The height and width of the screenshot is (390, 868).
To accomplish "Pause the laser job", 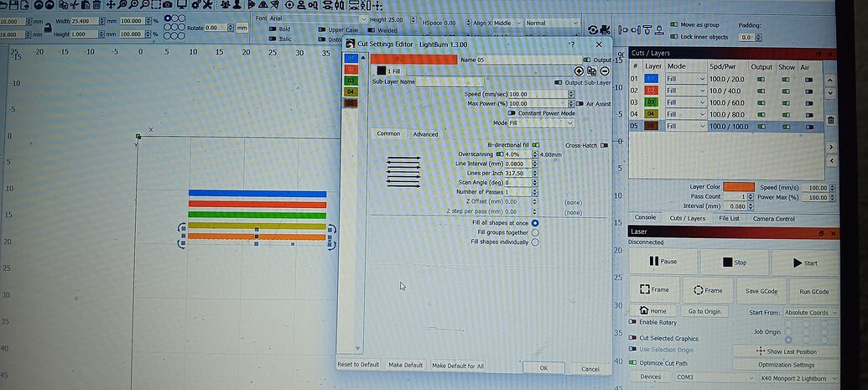I will pyautogui.click(x=662, y=262).
